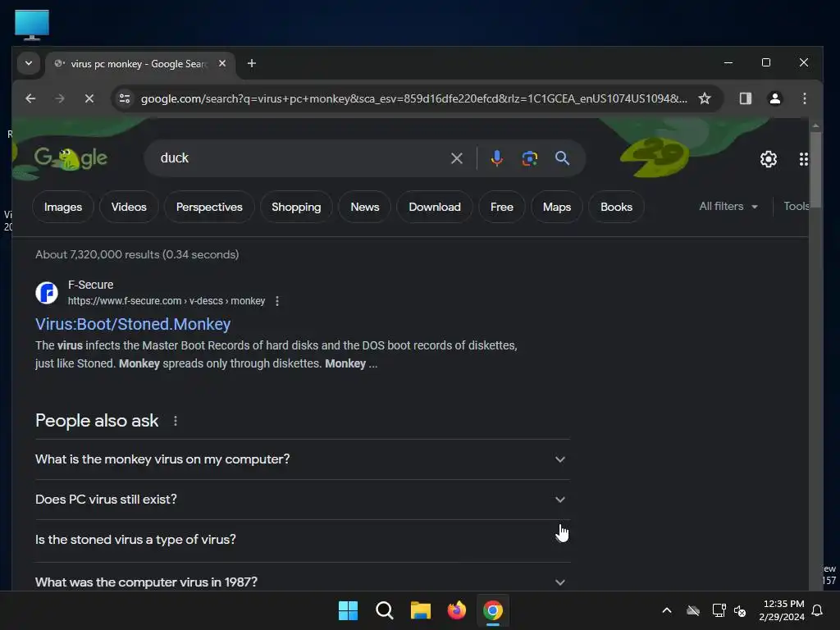Select the Perspectives filter
Screen dimensions: 840x630
tap(209, 207)
